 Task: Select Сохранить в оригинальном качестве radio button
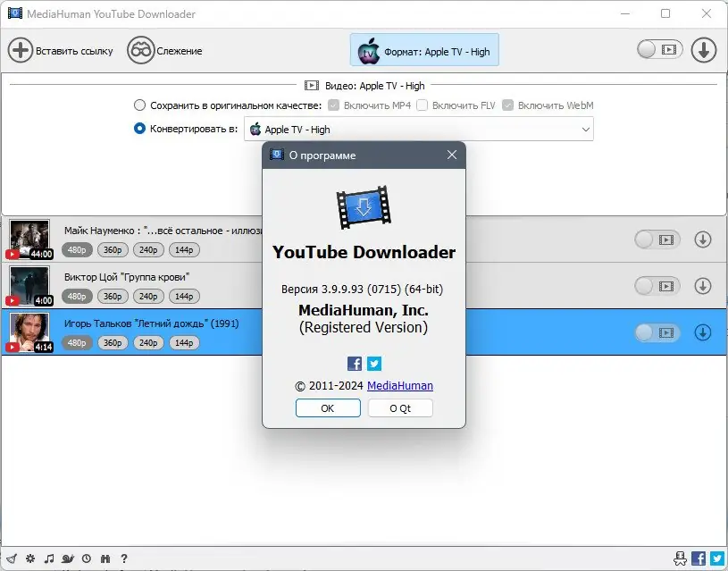(139, 105)
